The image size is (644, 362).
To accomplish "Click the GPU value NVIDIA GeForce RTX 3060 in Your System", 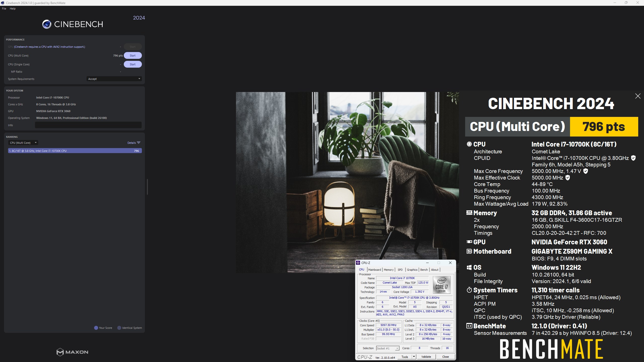I will 53,111.
